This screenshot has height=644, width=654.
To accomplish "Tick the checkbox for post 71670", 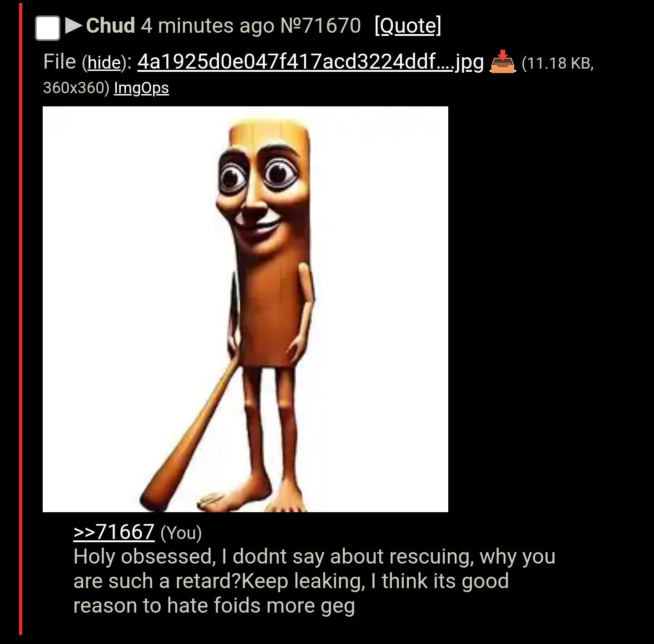I will point(48,28).
